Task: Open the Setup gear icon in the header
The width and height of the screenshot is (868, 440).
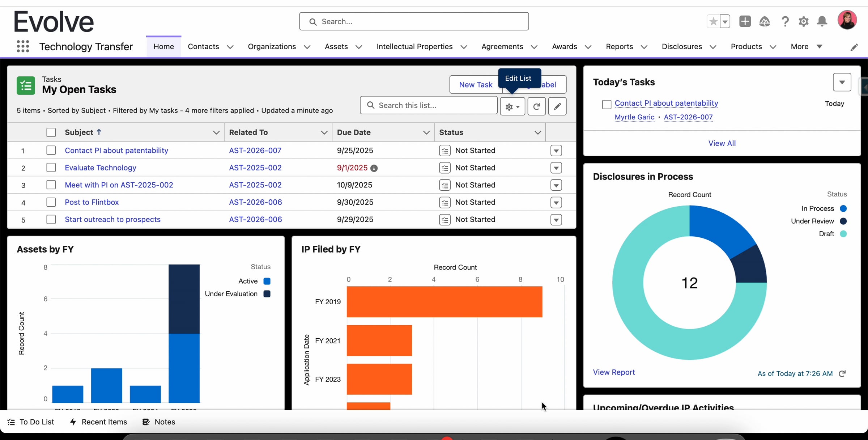Action: tap(803, 21)
